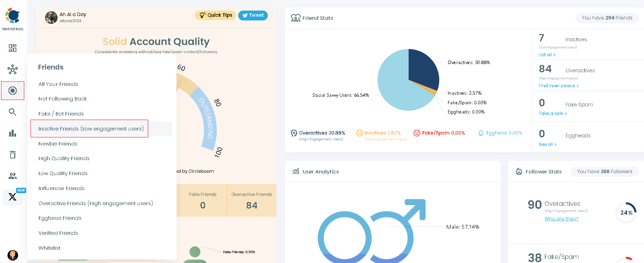The width and height of the screenshot is (644, 263).
Task: Click the male gender symbol graphic
Action: point(398,231)
